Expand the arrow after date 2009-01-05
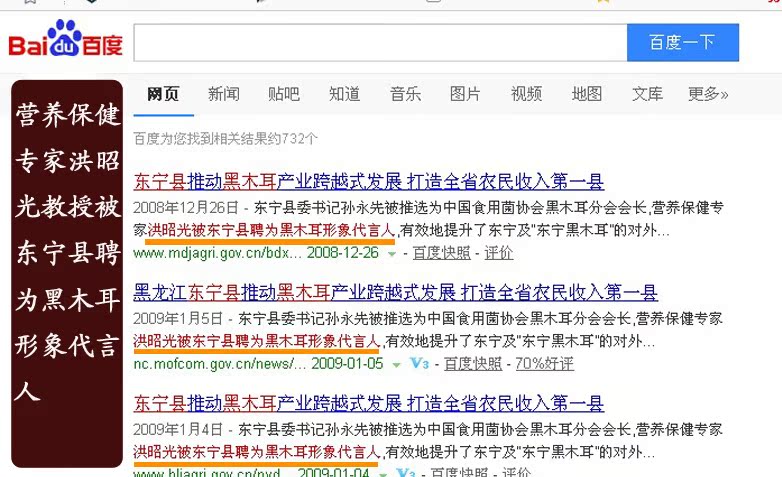782x477 pixels. click(396, 364)
